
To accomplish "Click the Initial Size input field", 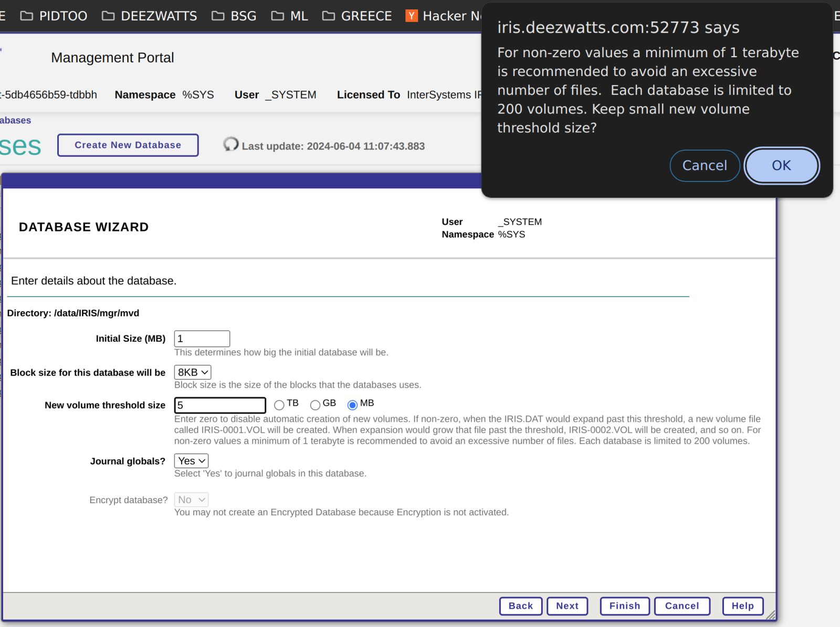I will [x=202, y=338].
